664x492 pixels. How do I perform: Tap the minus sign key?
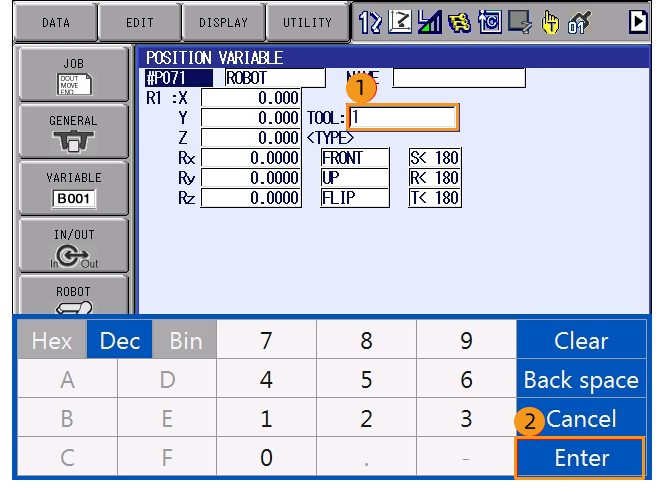point(466,456)
